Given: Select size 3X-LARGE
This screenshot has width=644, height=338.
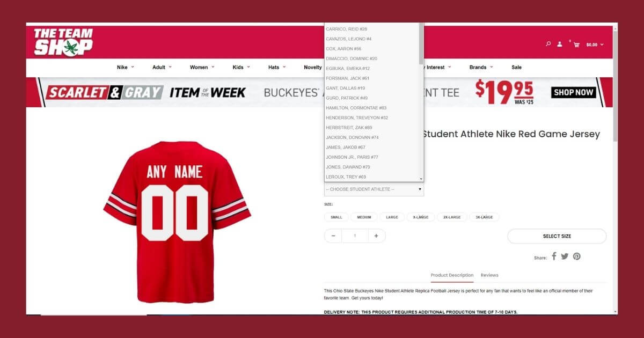Looking at the screenshot, I should pos(484,217).
